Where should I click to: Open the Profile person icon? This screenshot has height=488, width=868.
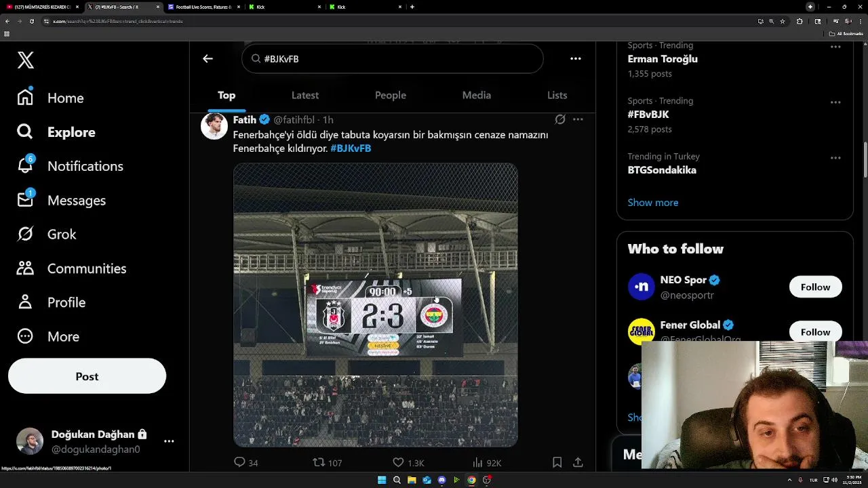pyautogui.click(x=25, y=302)
